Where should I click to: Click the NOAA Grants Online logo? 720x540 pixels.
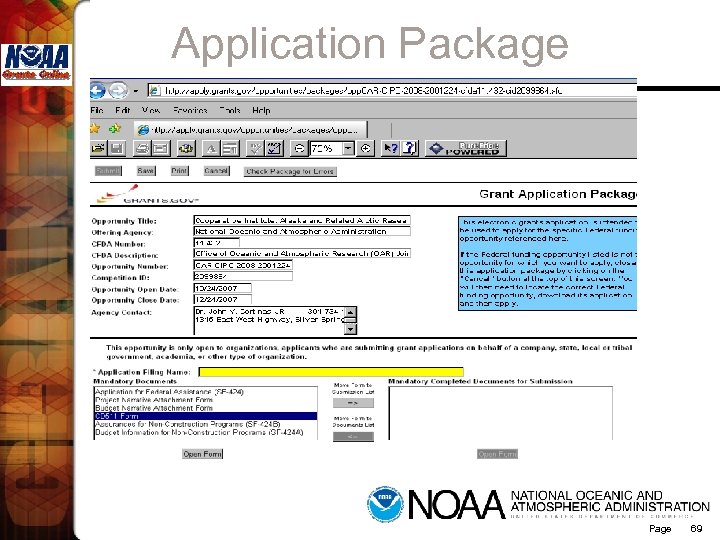(x=37, y=64)
